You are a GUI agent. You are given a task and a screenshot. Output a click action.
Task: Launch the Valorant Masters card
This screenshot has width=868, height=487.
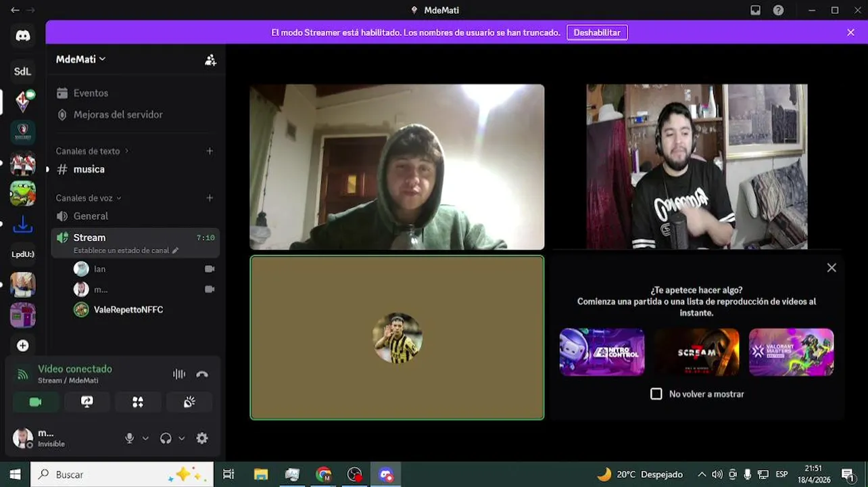pos(791,352)
